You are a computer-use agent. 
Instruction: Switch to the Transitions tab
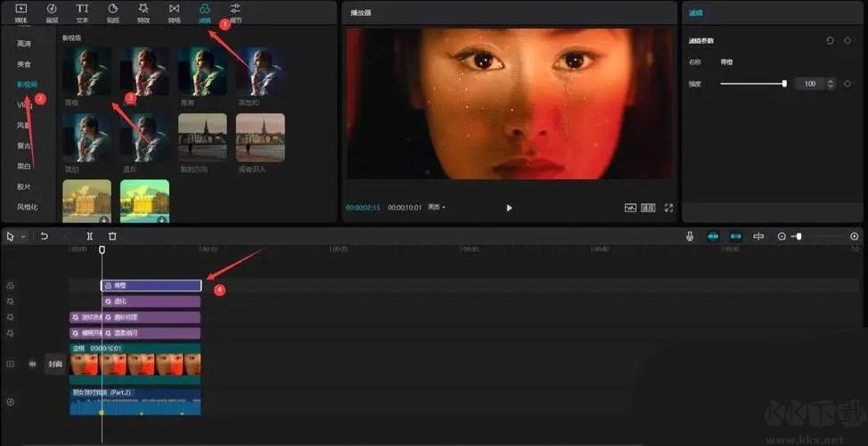pyautogui.click(x=174, y=12)
